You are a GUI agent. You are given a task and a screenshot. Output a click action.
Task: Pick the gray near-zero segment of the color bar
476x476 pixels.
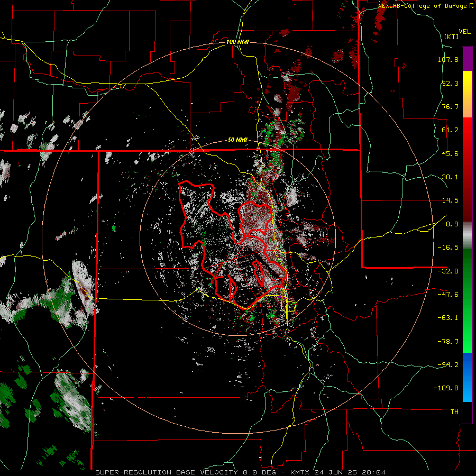click(467, 235)
